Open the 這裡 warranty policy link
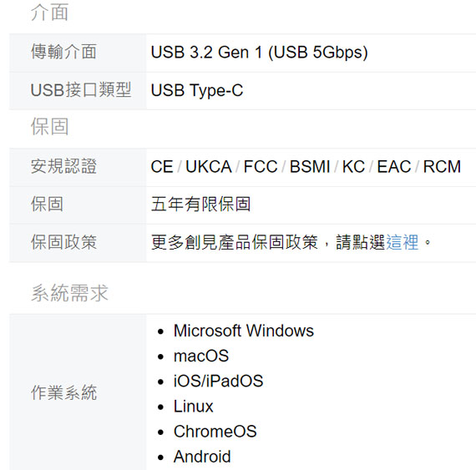The image size is (476, 470). [403, 242]
